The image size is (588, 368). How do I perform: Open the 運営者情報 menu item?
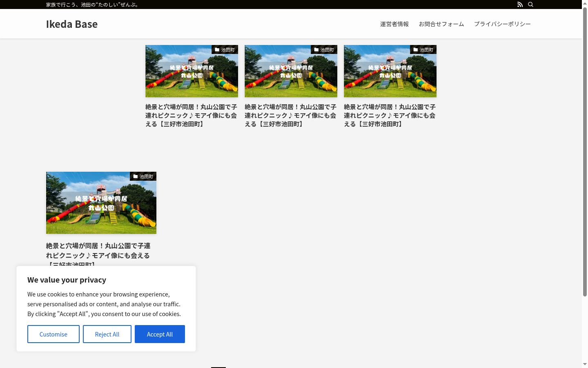coord(394,24)
